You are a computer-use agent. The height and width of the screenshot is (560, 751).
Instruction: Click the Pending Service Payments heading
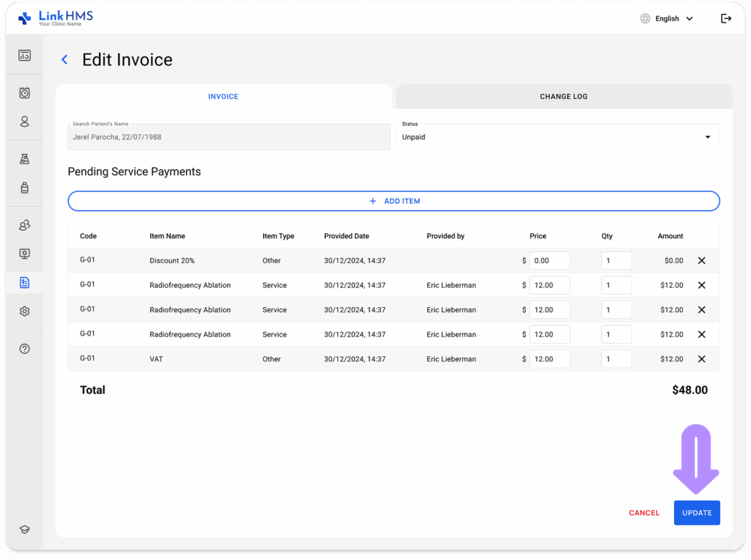pos(134,172)
